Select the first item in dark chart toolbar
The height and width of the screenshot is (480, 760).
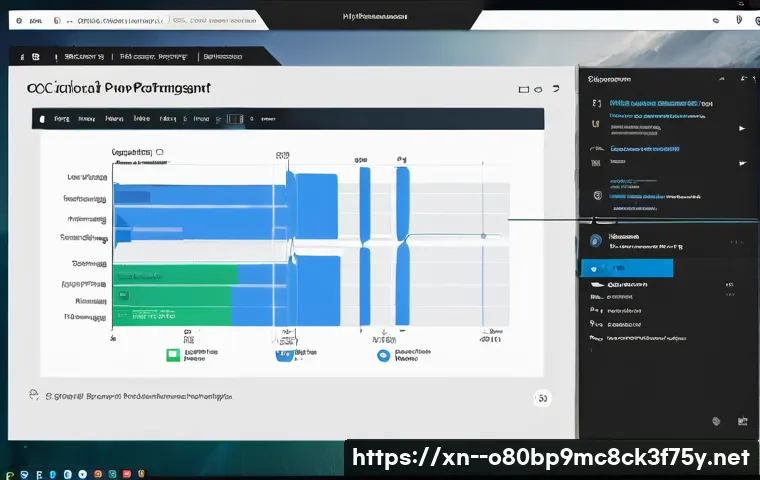pyautogui.click(x=40, y=119)
